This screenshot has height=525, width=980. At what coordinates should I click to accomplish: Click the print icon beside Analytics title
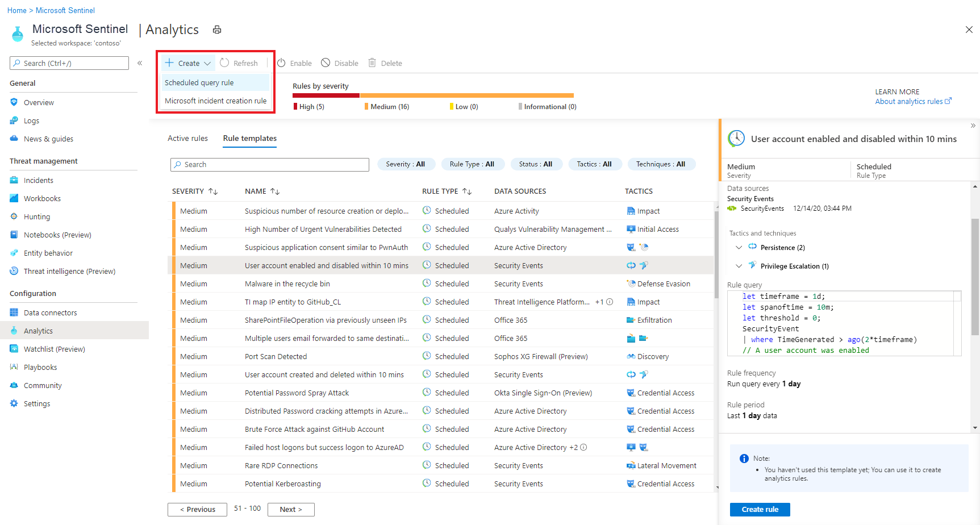click(x=216, y=30)
